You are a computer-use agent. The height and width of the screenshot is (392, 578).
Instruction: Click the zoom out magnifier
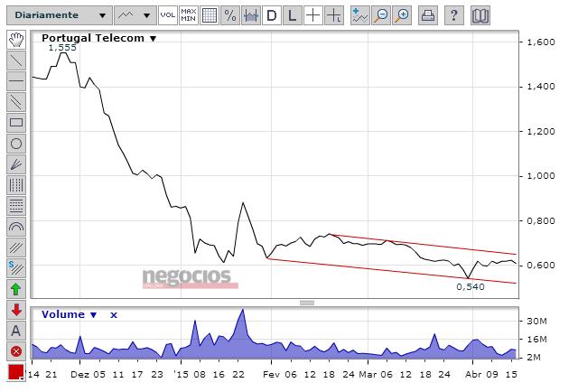click(x=381, y=15)
